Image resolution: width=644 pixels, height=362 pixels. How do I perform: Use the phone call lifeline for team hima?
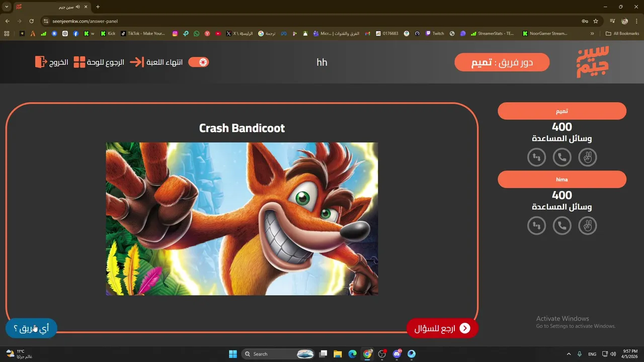click(x=562, y=226)
